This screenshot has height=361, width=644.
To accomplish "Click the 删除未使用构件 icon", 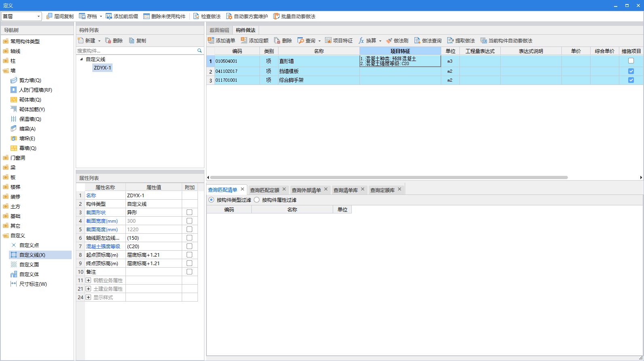I will point(147,16).
